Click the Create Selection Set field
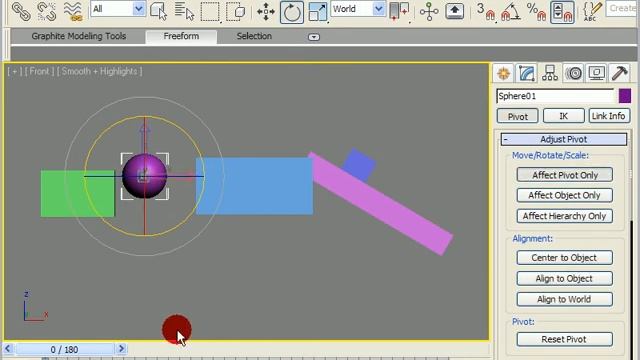The image size is (640, 360). pyautogui.click(x=622, y=9)
